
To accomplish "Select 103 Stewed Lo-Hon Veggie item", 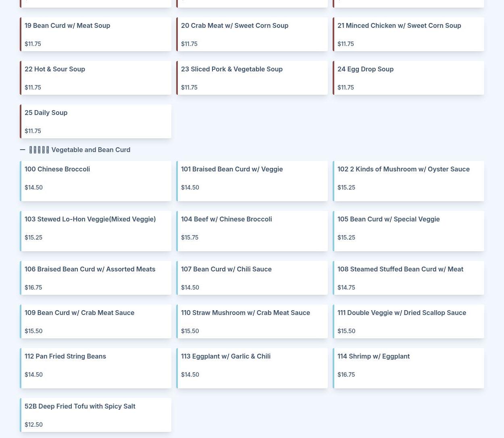I will (x=96, y=231).
